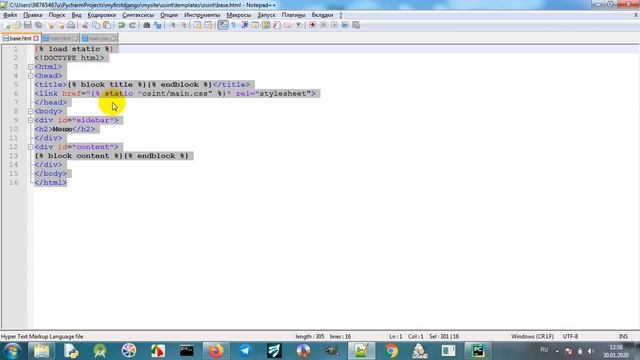This screenshot has height=360, width=640.
Task: Open the Поиск menu
Action: tap(57, 15)
